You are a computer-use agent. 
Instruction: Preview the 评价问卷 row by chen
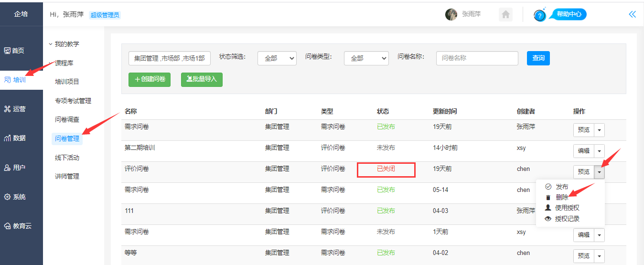point(584,172)
